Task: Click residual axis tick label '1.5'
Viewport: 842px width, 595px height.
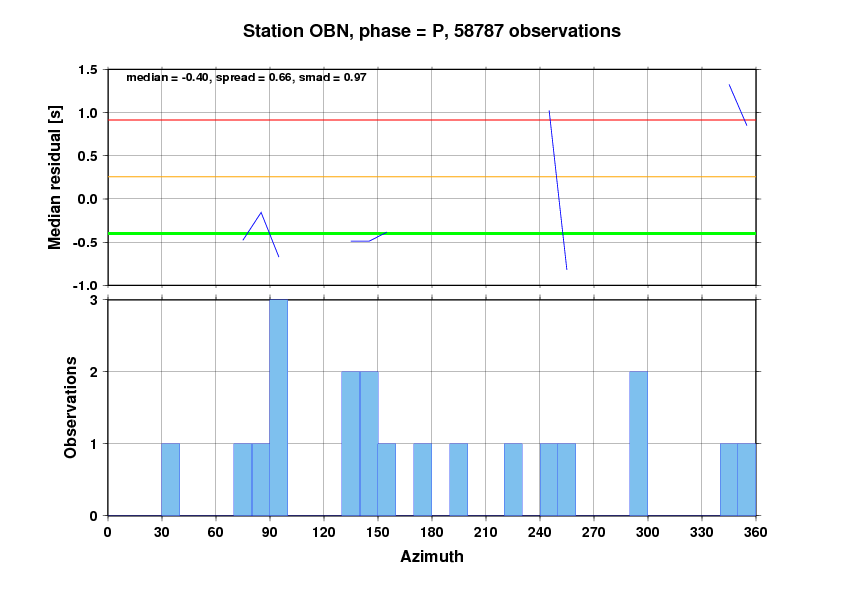Action: [x=88, y=70]
